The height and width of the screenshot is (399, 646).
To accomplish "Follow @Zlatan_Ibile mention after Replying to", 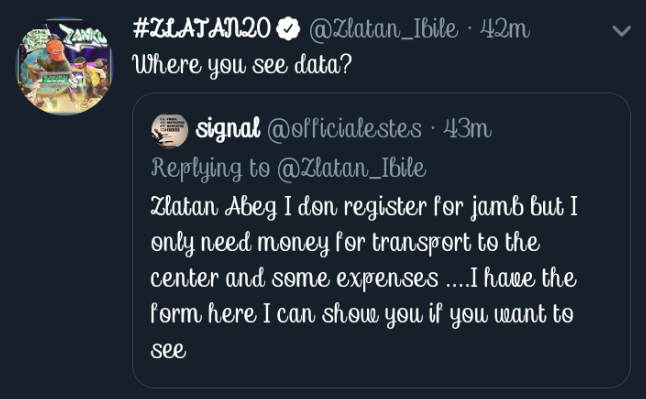I will 351,169.
